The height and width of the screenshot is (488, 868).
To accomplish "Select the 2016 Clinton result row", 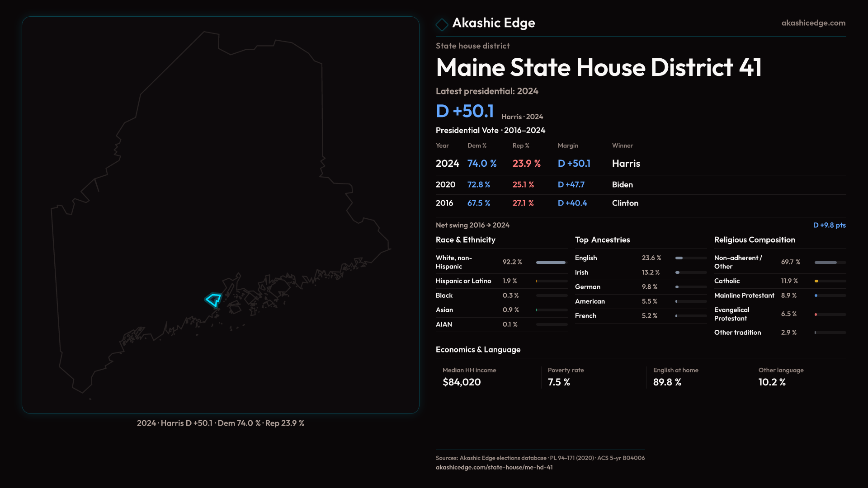I will [538, 203].
